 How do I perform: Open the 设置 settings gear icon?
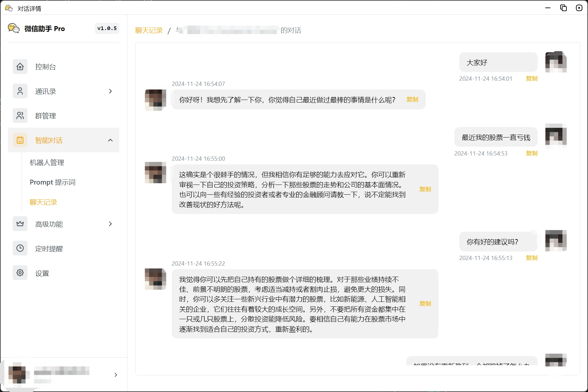(x=20, y=273)
